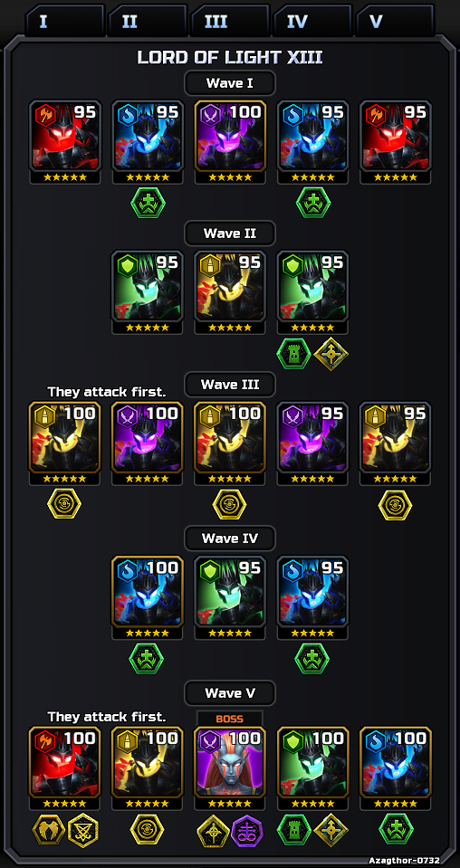Select tab V

(x=395, y=21)
